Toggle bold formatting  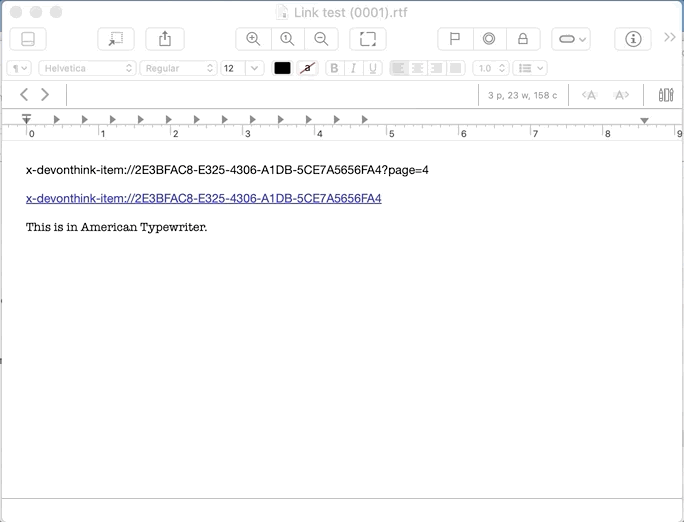[335, 68]
